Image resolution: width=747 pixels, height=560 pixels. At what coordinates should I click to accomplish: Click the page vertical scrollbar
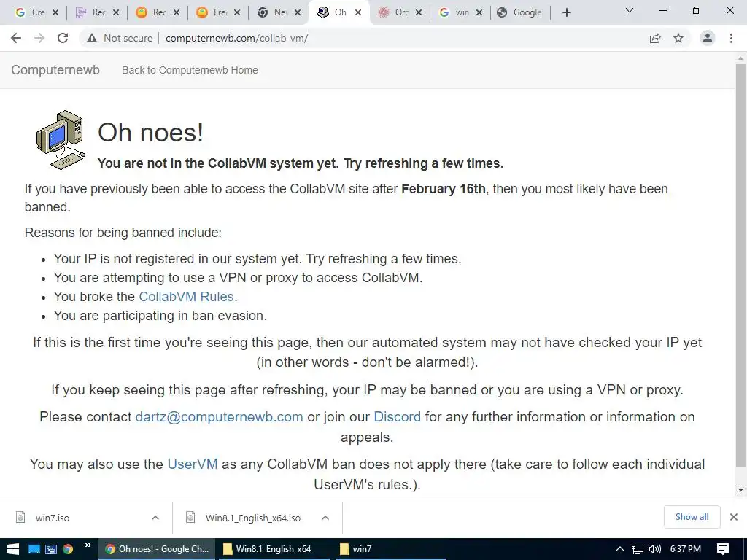[740, 265]
